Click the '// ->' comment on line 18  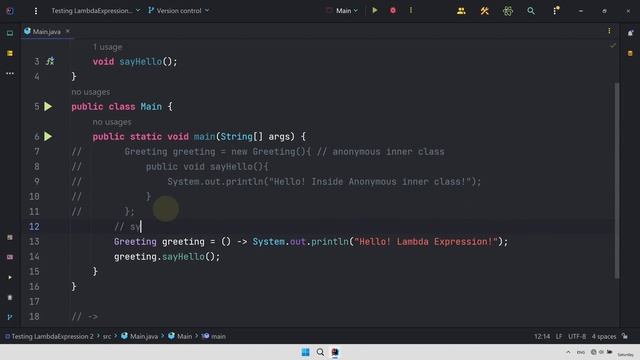[x=84, y=317]
